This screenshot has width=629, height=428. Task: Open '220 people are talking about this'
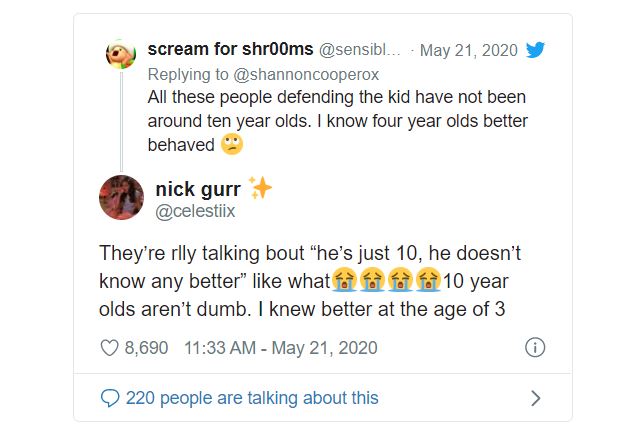[252, 398]
